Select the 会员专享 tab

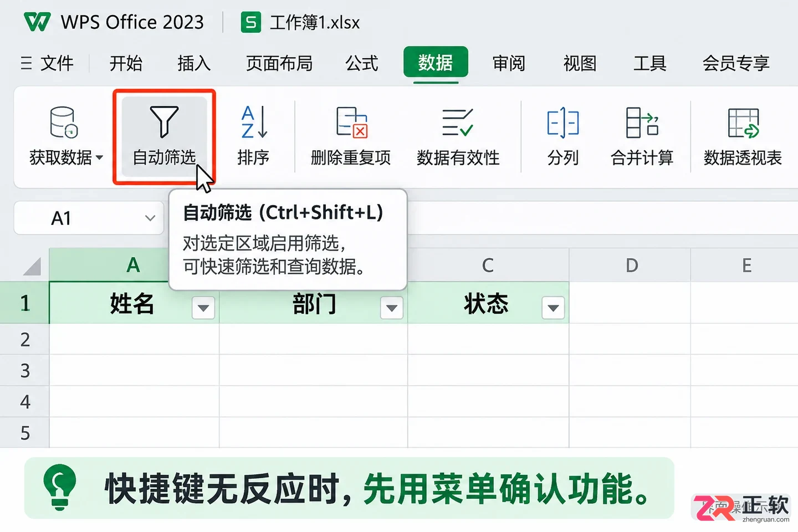point(736,63)
